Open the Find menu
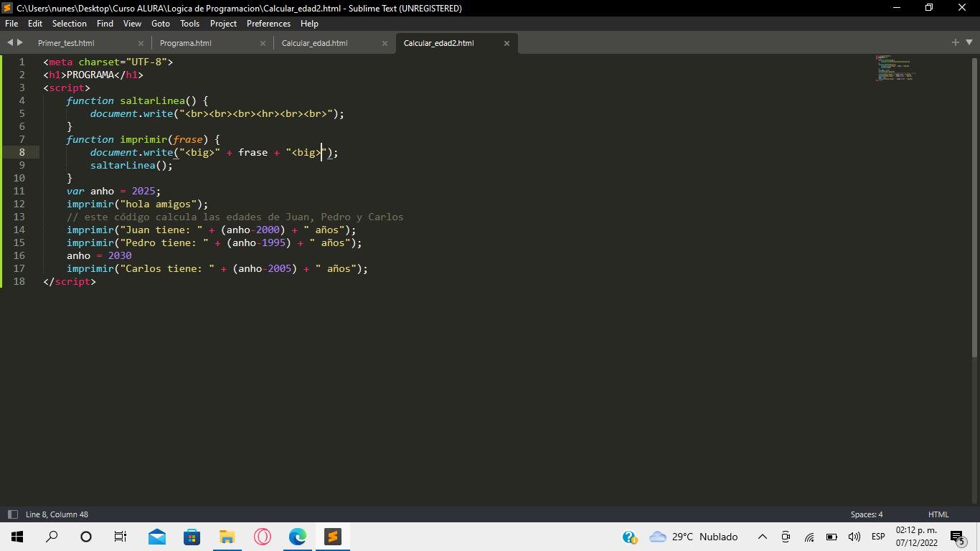 pos(105,24)
